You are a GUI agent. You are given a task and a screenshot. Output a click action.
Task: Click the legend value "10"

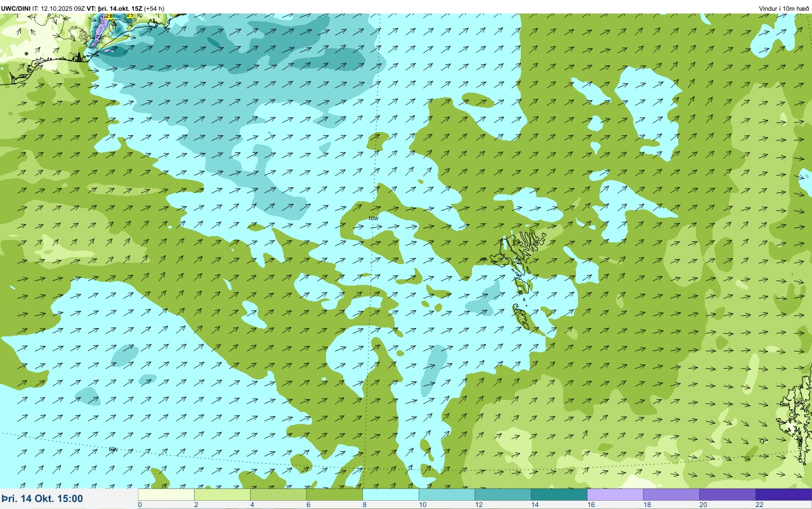[x=422, y=505]
